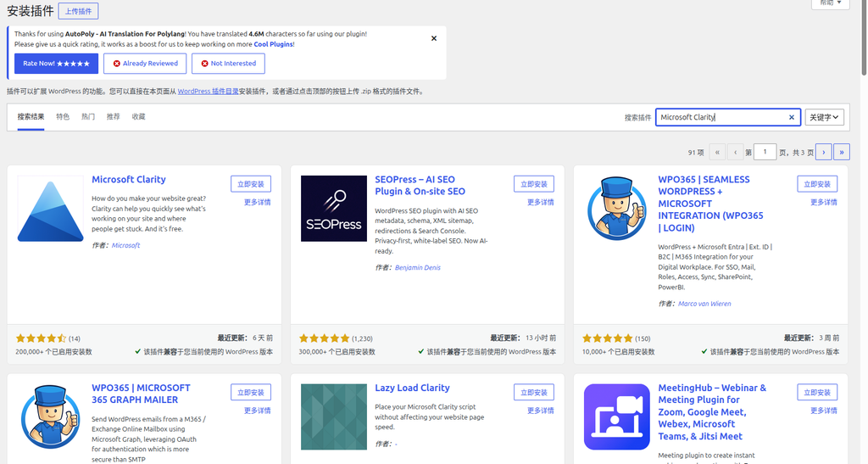The image size is (868, 464).
Task: Open the WPO365 Seamless WordPress title link
Action: [x=711, y=204]
